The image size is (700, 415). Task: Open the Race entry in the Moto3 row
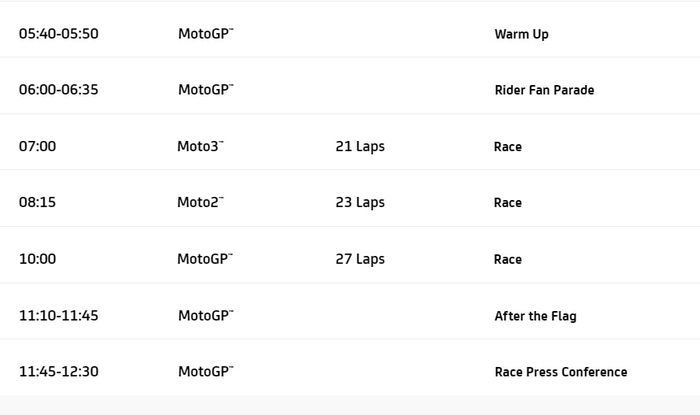(508, 147)
